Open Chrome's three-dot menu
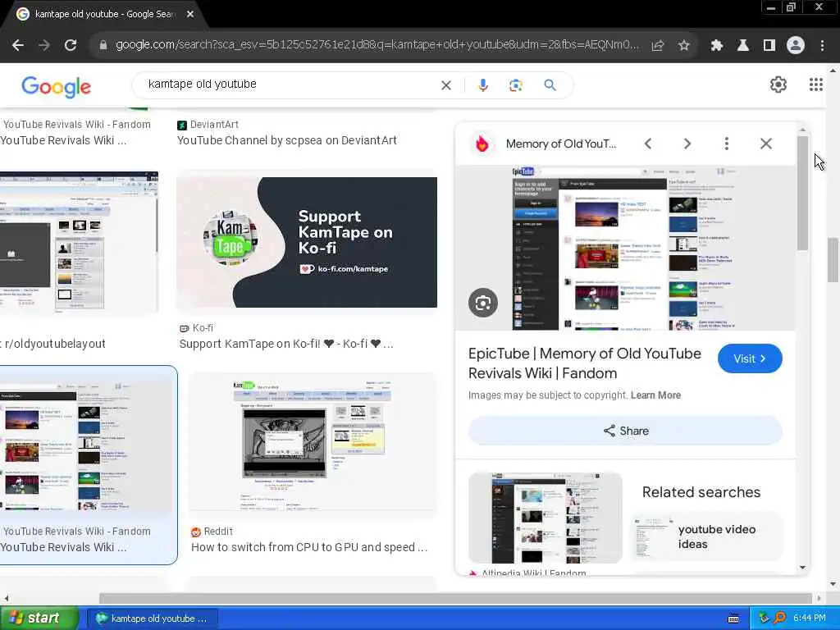Viewport: 840px width, 630px height. pyautogui.click(x=822, y=46)
